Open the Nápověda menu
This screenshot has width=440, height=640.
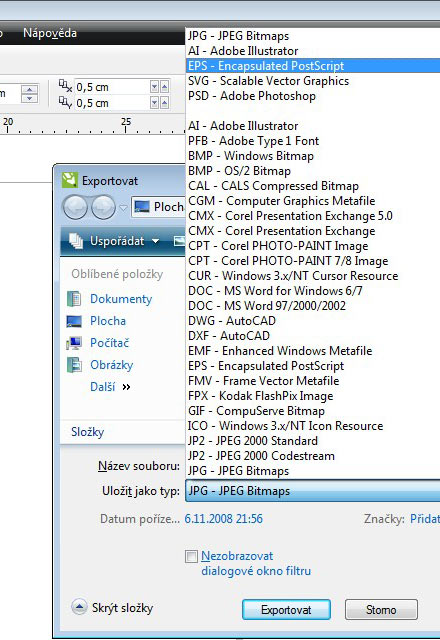[x=50, y=33]
